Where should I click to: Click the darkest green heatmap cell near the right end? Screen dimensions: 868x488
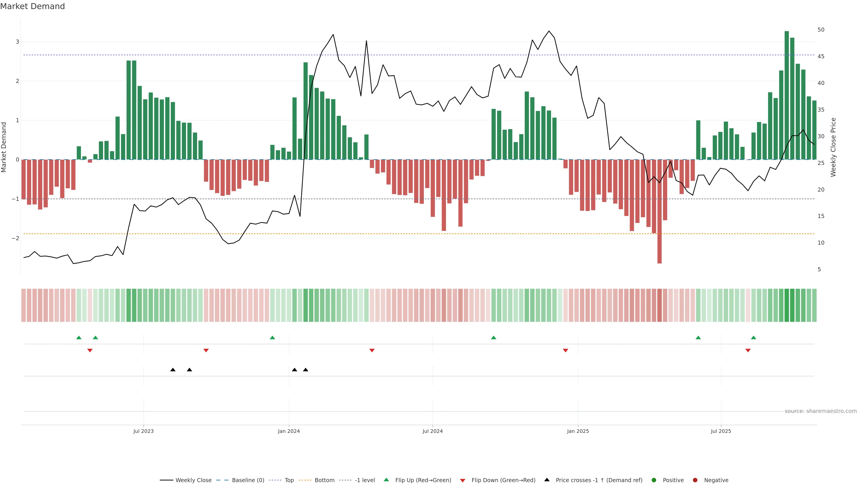[786, 305]
